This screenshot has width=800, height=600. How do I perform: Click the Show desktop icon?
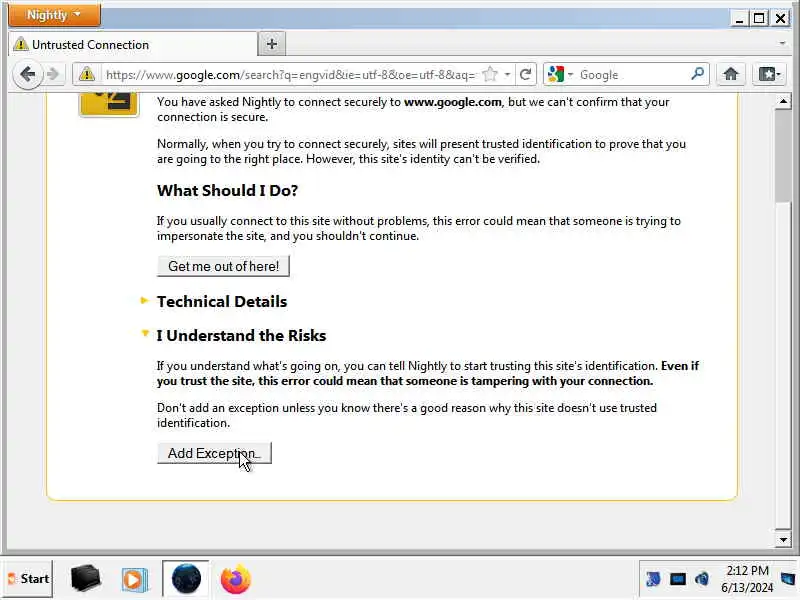[789, 579]
